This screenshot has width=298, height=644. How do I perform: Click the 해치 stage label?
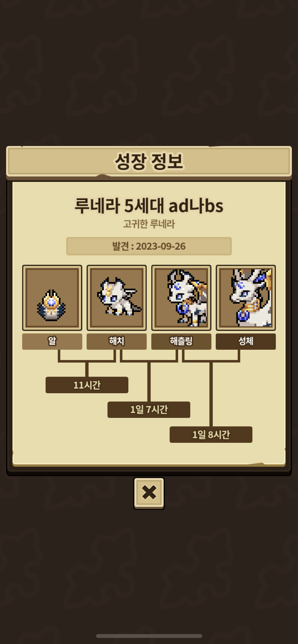(x=117, y=341)
